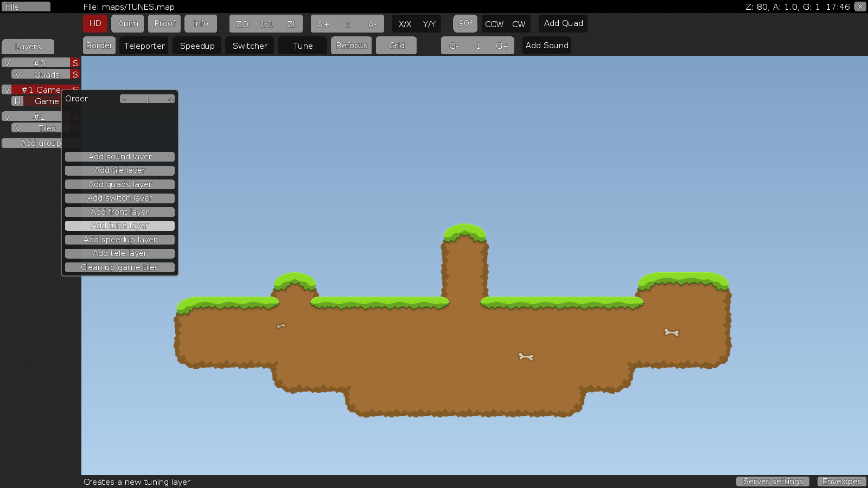Flip horizontally with the X/X button
This screenshot has width=868, height=488.
pos(405,24)
